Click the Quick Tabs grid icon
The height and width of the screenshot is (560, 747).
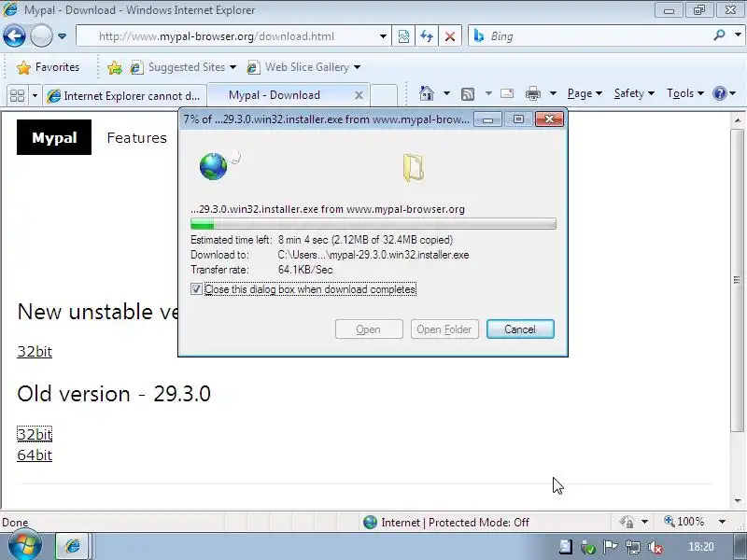tap(17, 95)
